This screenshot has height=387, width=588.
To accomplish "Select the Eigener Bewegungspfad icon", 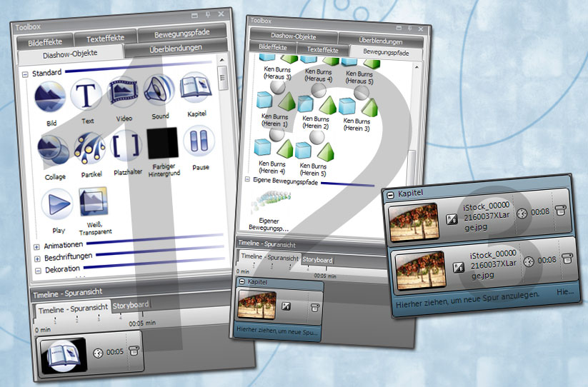I will (x=271, y=201).
